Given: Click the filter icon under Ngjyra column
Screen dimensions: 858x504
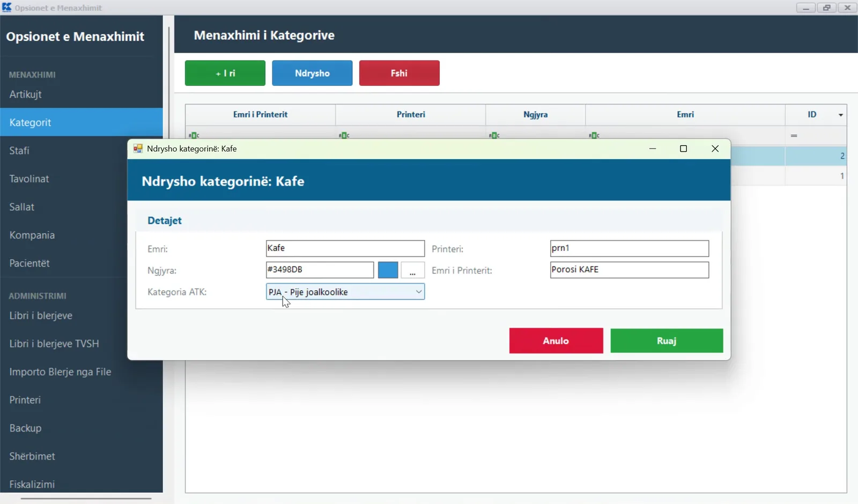Looking at the screenshot, I should coord(494,135).
